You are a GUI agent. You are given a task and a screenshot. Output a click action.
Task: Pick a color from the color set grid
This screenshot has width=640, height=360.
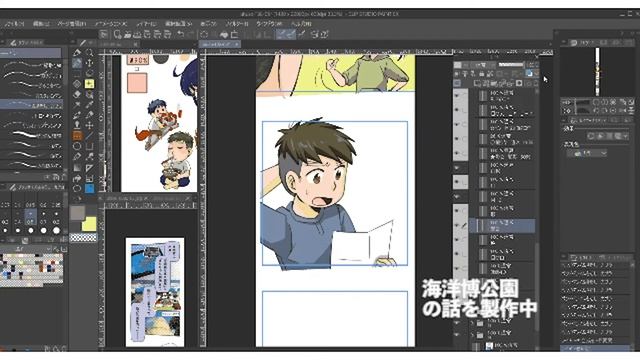32,270
